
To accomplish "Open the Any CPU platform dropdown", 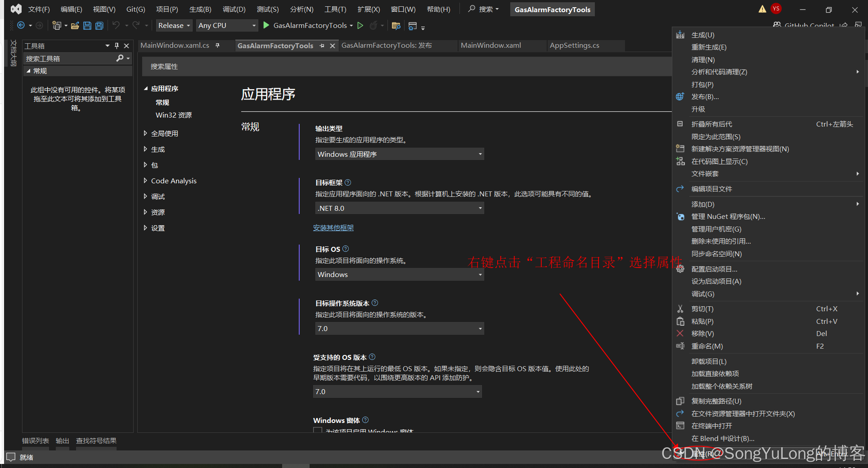I will [226, 25].
